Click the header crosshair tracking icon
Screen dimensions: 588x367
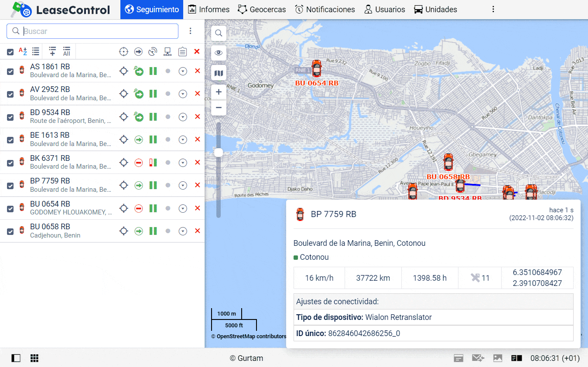point(124,52)
